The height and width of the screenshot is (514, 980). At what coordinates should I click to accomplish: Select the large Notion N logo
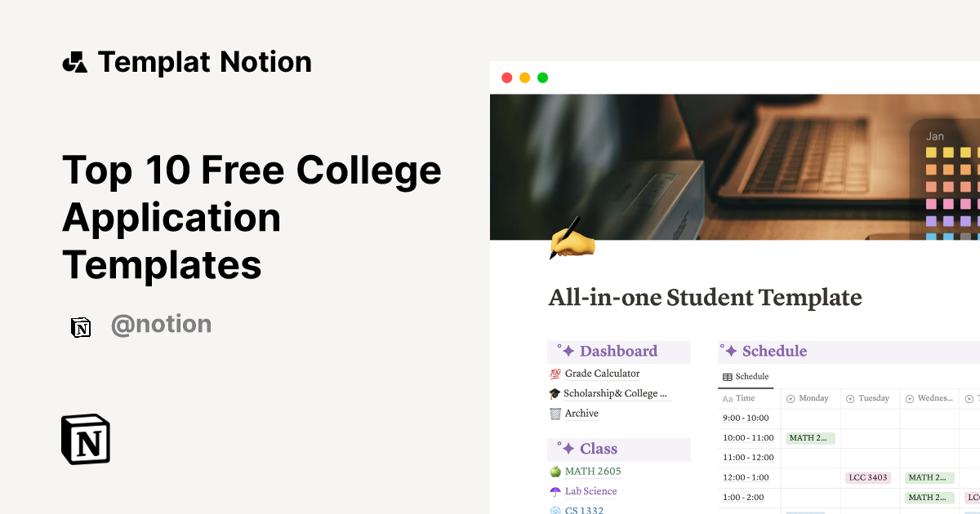pos(85,440)
